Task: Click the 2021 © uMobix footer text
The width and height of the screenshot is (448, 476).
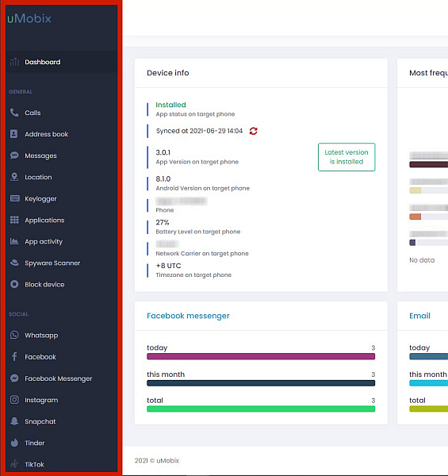Action: 157,460
